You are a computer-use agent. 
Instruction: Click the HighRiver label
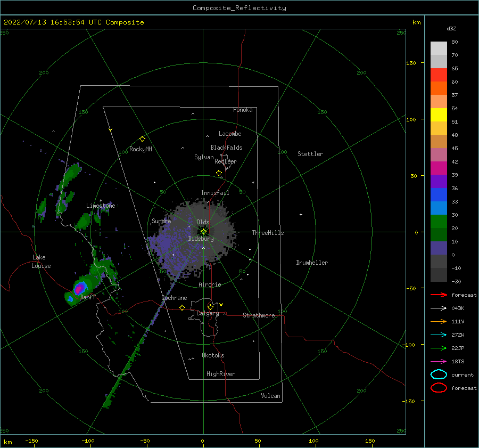tap(221, 374)
